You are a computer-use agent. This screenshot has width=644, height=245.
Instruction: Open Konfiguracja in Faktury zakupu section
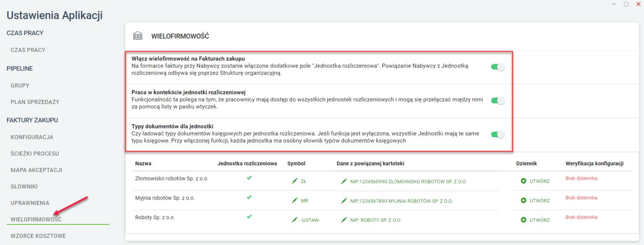click(x=32, y=137)
